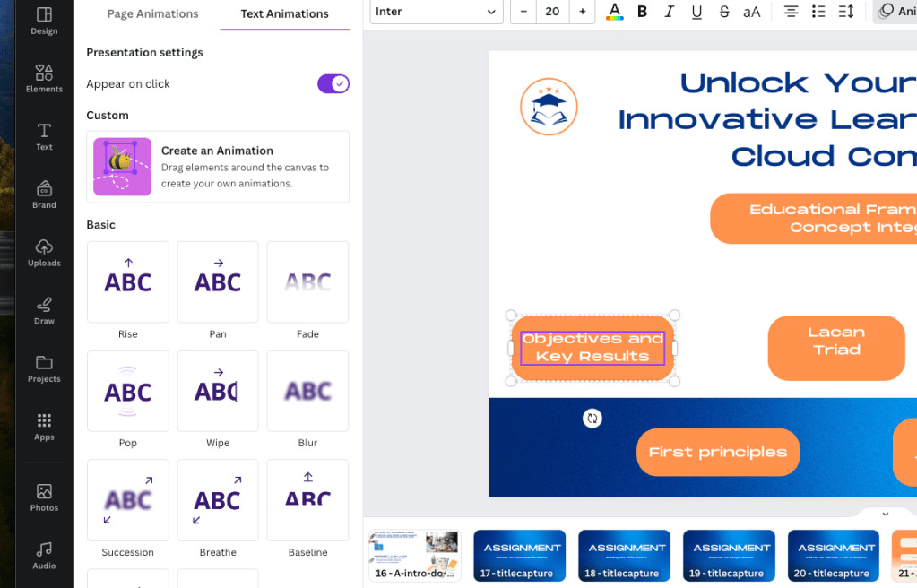The width and height of the screenshot is (917, 588).
Task: Increase the font size with plus
Action: (x=582, y=12)
